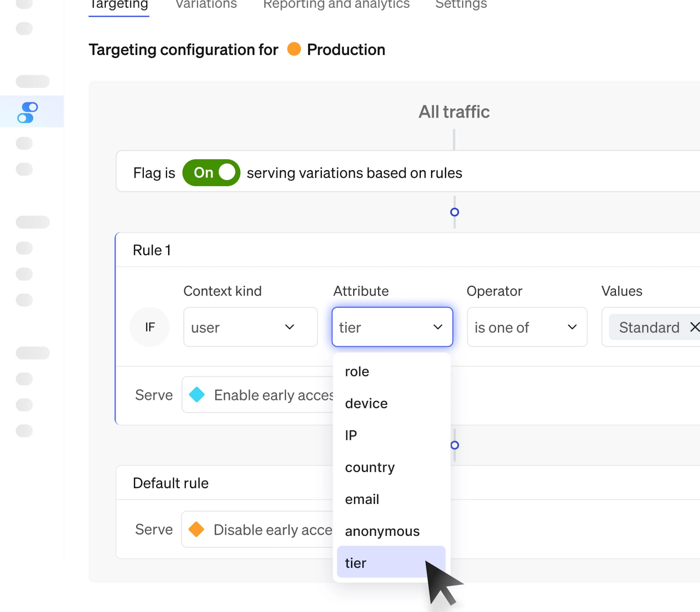
Task: Select the role attribute option
Action: tap(357, 372)
